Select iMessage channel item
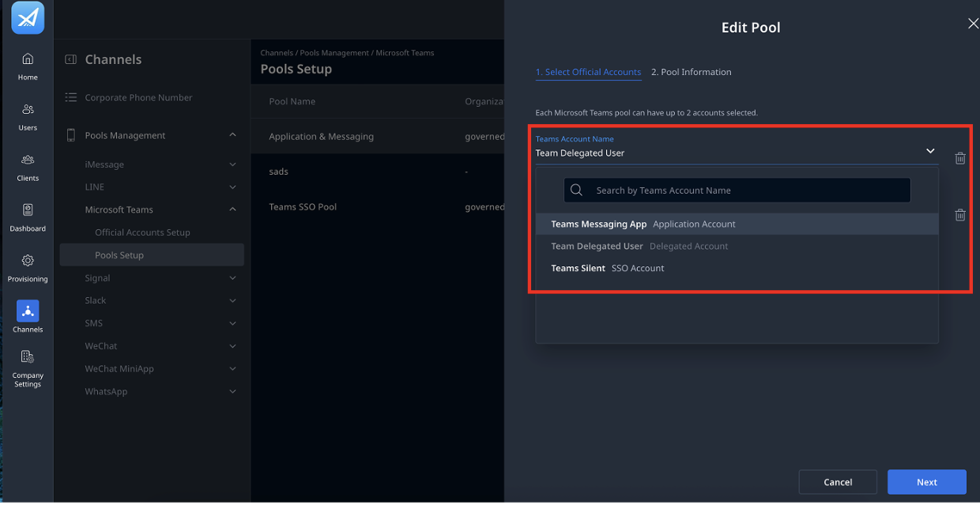The image size is (980, 509). pos(104,164)
